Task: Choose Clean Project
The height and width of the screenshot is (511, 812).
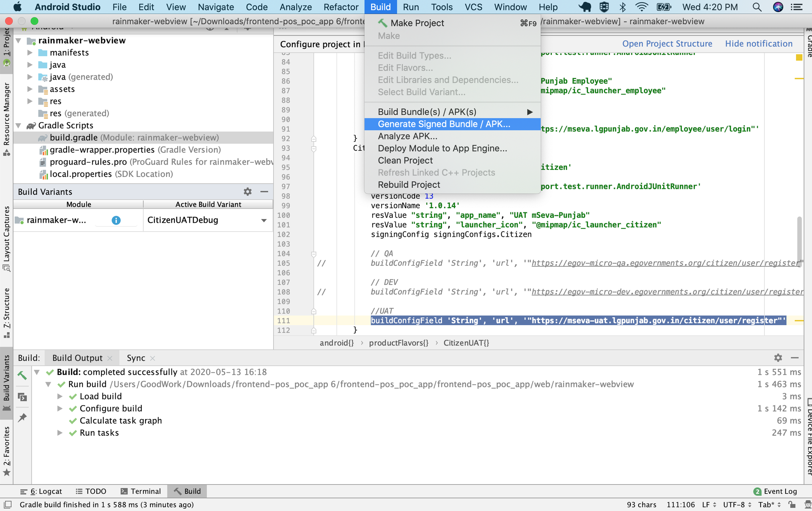Action: click(453, 161)
